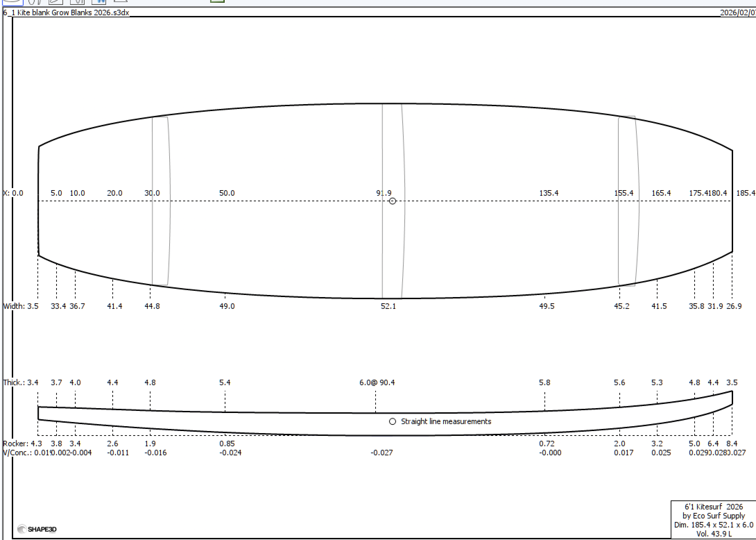Select the X position label 91.9
This screenshot has width=756, height=540.
384,193
